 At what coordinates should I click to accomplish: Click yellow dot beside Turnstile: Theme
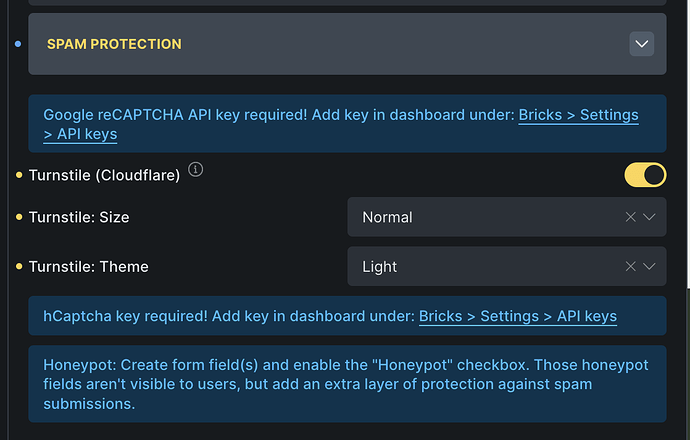coord(19,267)
